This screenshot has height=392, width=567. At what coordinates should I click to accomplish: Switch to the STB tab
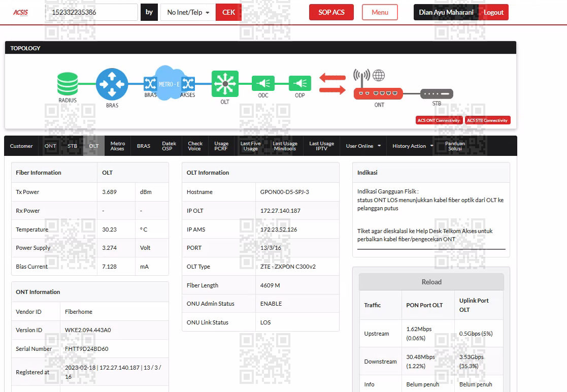tap(72, 146)
